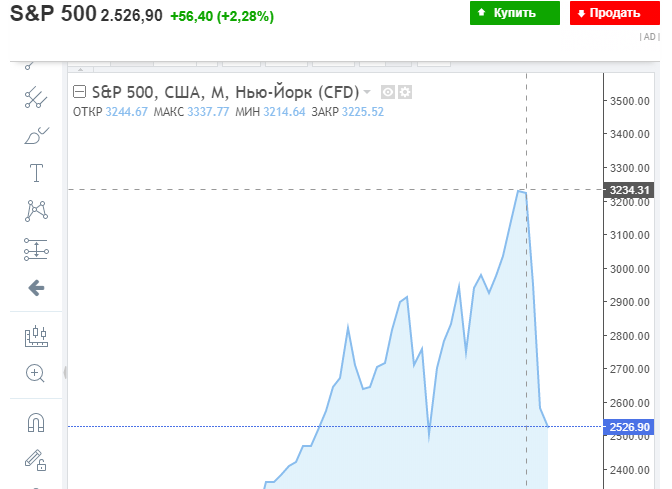Open the price projection tool
The height and width of the screenshot is (489, 672).
[x=36, y=249]
